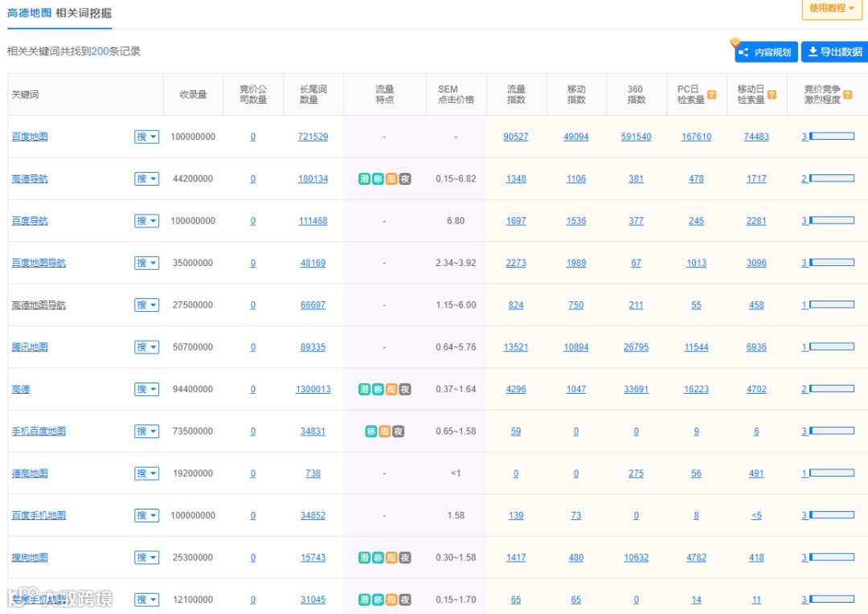
Task: Click help icon beside PC日检索量 header
Action: [x=712, y=95]
